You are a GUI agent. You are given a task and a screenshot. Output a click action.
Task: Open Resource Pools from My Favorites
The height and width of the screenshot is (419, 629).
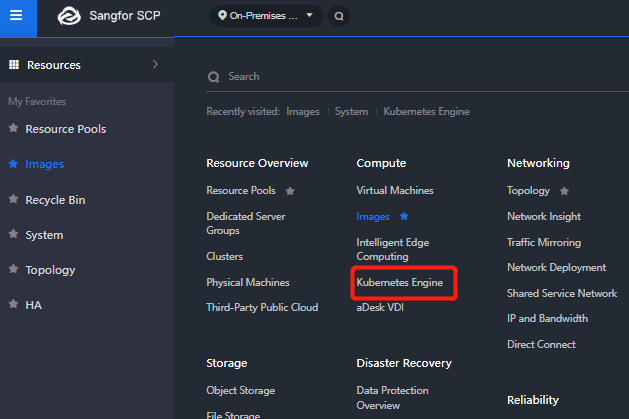[x=66, y=129]
